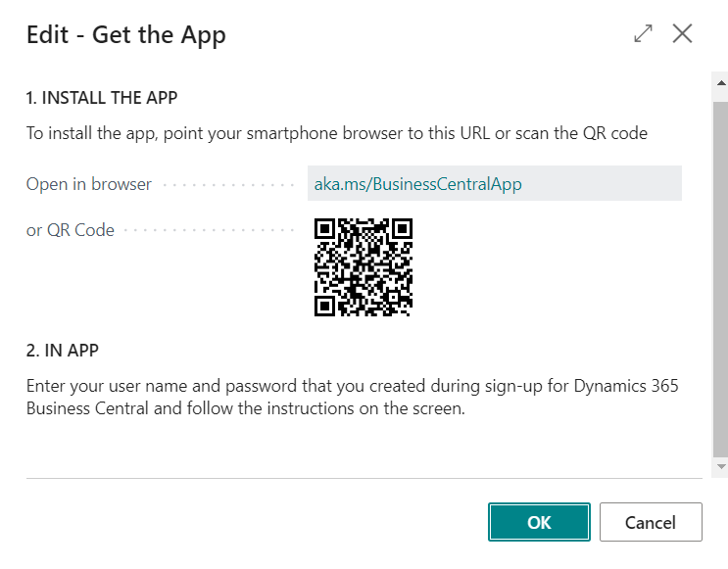The image size is (728, 569).
Task: Expand the dialog to full screen
Action: [643, 34]
